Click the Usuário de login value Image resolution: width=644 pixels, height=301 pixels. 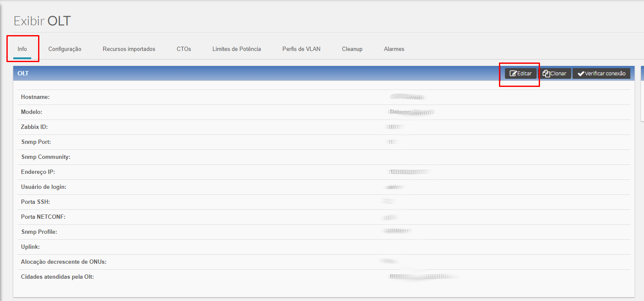(x=395, y=187)
